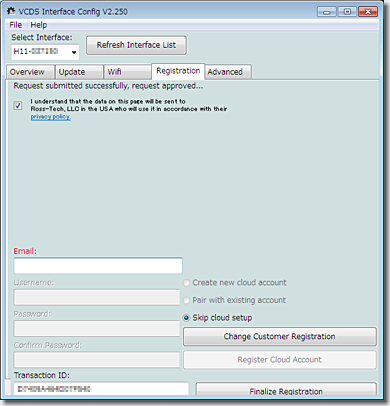This screenshot has width=390, height=406.
Task: Select the Registration tab
Action: (x=178, y=71)
